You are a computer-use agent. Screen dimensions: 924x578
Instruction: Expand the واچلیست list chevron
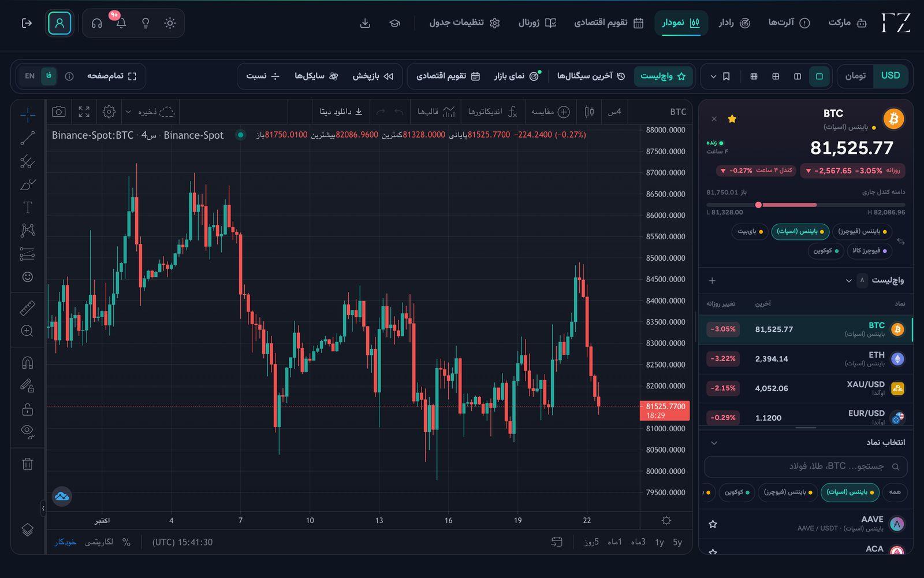click(x=848, y=280)
